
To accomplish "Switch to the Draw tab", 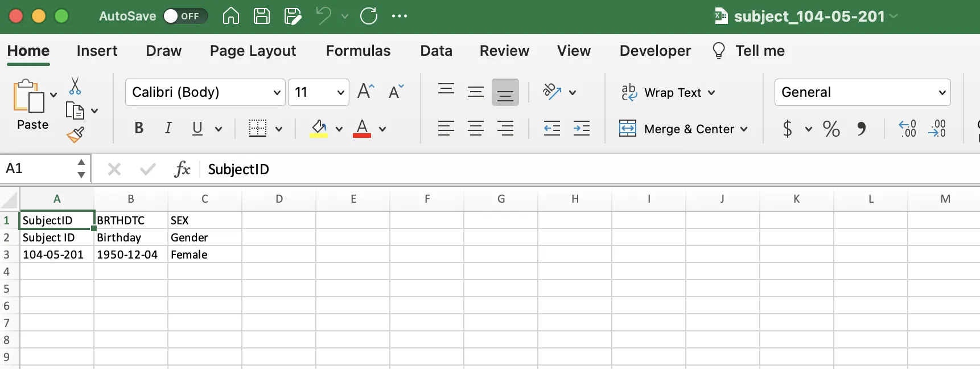I will pos(163,51).
